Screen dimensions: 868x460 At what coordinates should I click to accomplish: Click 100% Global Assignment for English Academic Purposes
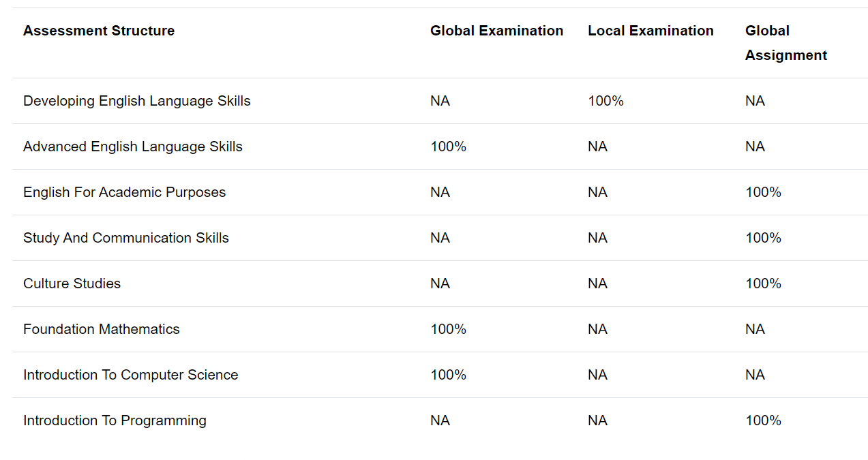coord(763,192)
